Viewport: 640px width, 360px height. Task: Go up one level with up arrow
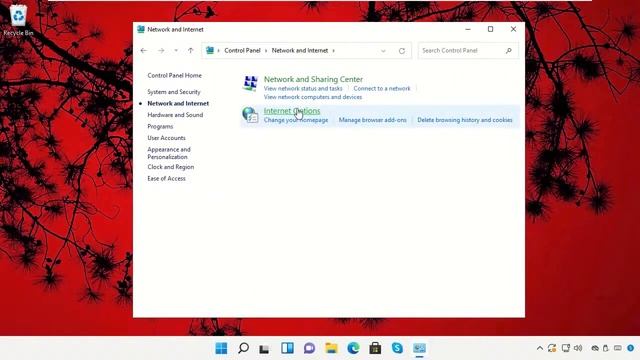click(x=191, y=51)
